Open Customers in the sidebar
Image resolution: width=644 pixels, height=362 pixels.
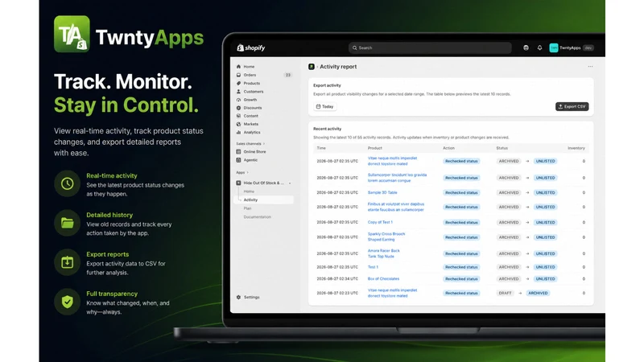click(253, 92)
